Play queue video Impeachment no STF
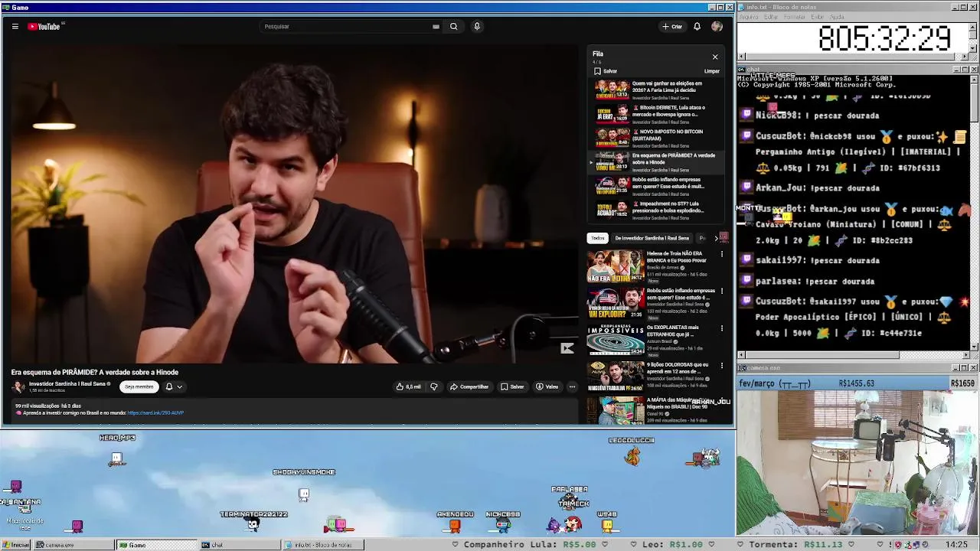Screen dimensions: 980x551 pyautogui.click(x=655, y=210)
